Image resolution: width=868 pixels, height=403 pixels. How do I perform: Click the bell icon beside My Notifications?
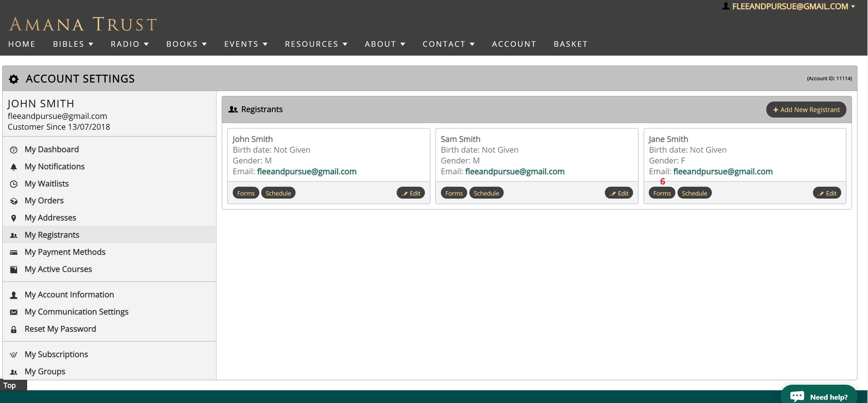14,167
